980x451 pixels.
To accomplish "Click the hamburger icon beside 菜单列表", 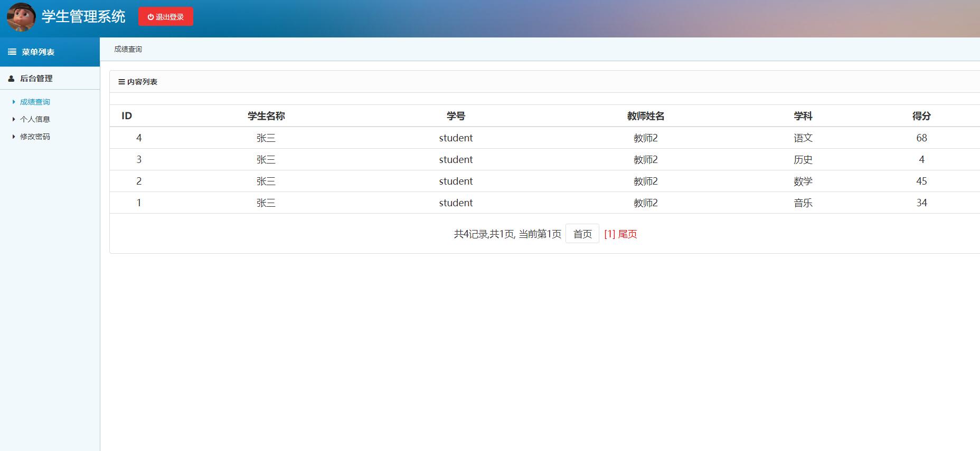I will 12,52.
